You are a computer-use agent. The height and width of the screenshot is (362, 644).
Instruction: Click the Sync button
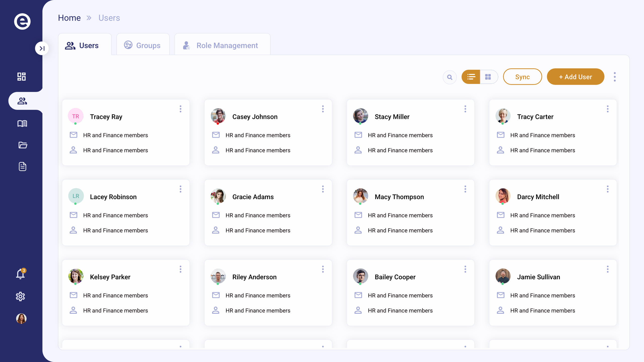click(x=522, y=77)
